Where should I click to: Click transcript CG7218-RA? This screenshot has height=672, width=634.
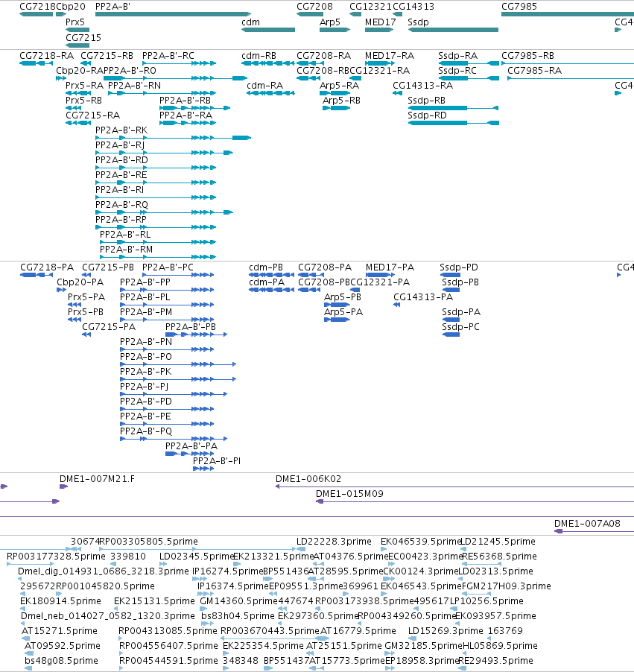tap(46, 56)
